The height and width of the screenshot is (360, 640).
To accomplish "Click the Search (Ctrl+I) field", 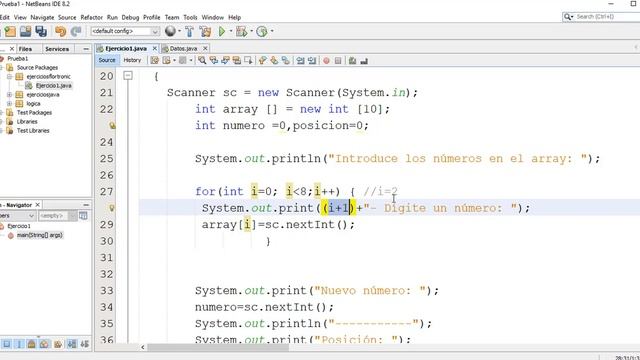I will 600,17.
